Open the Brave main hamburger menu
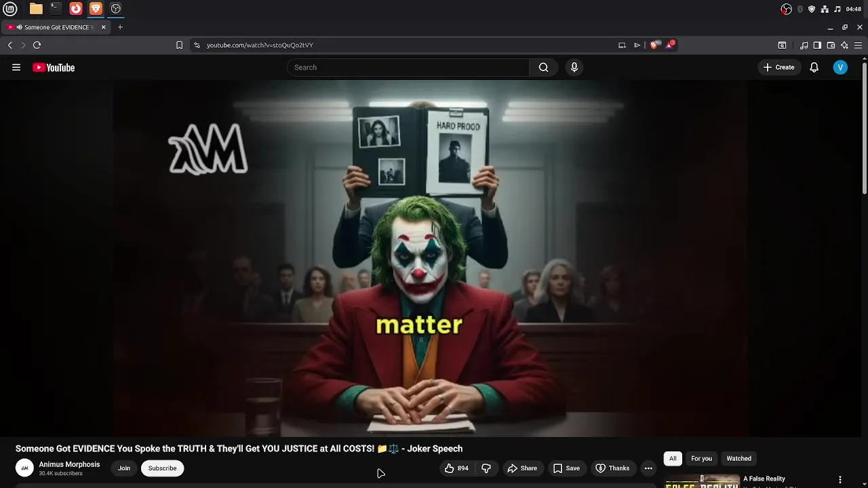This screenshot has width=868, height=488. (x=858, y=45)
